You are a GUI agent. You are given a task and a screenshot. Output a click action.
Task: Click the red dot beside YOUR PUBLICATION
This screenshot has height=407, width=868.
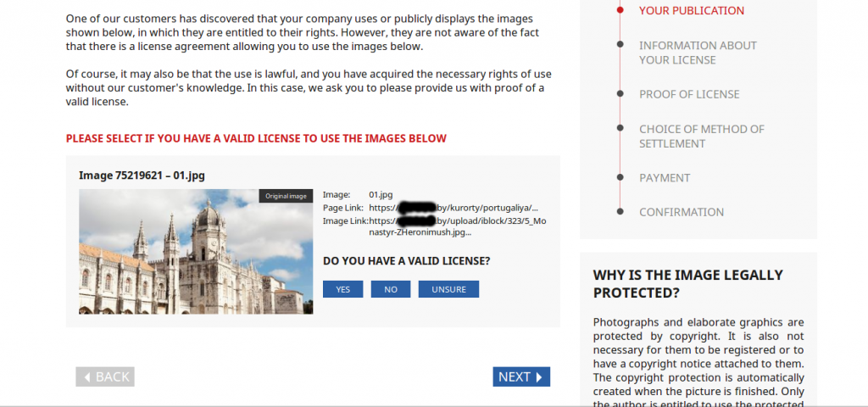[620, 10]
